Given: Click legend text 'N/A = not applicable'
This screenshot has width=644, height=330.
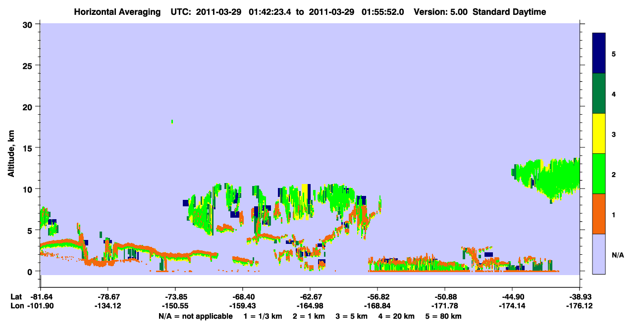Looking at the screenshot, I should pos(195,316).
